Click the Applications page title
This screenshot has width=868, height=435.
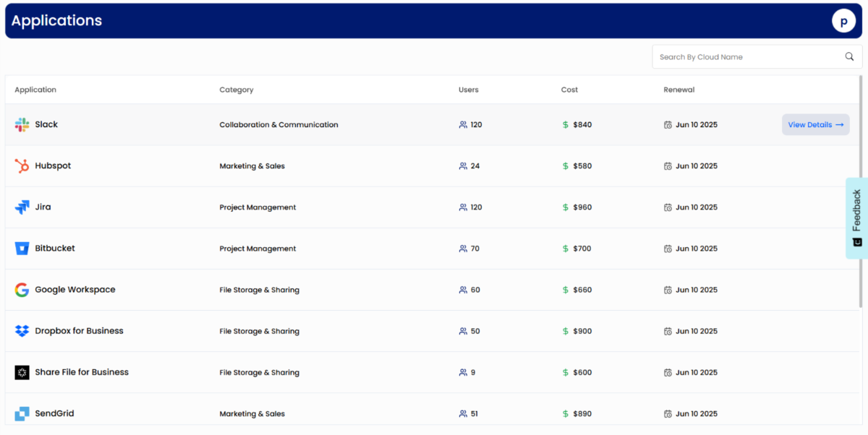pyautogui.click(x=56, y=21)
